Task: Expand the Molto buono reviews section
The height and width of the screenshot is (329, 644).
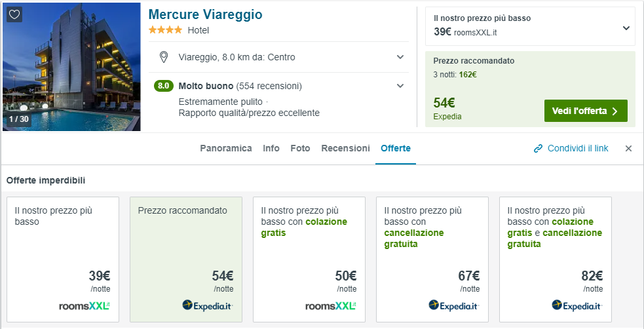Action: (x=400, y=86)
